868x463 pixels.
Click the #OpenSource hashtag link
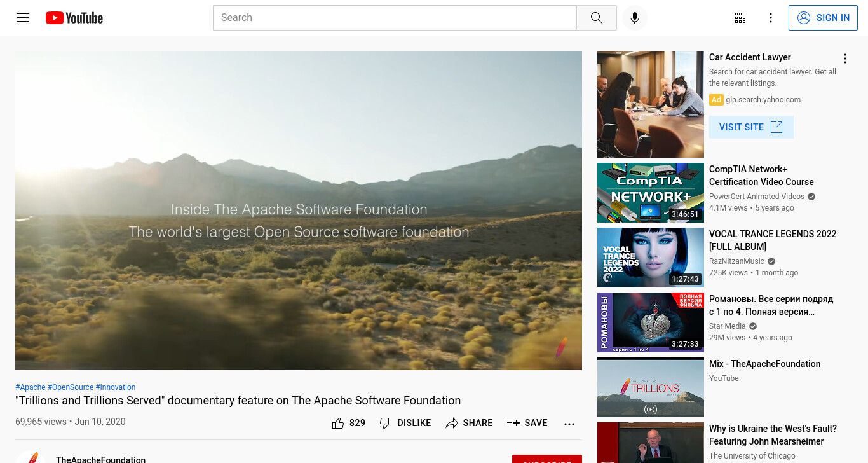[x=71, y=387]
